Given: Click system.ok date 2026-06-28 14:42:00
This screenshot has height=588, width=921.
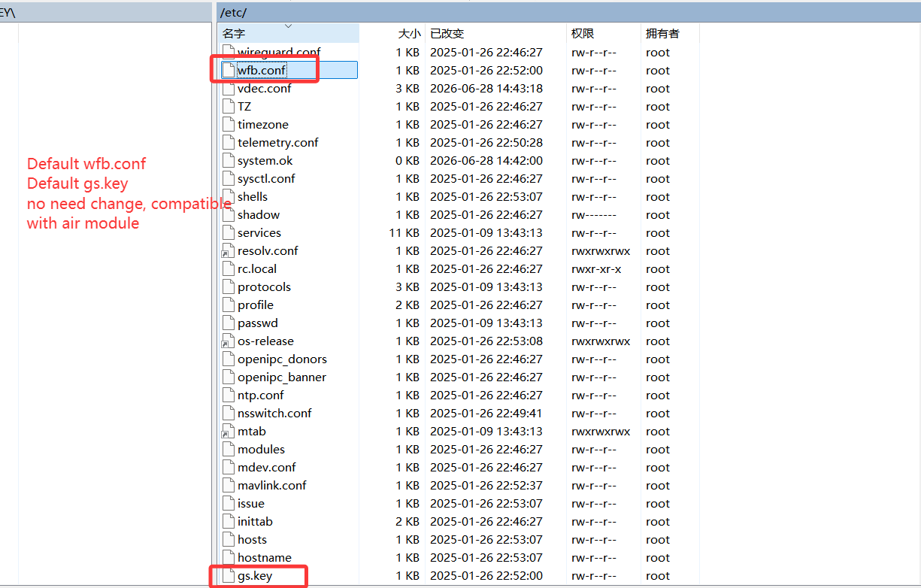Looking at the screenshot, I should [486, 160].
